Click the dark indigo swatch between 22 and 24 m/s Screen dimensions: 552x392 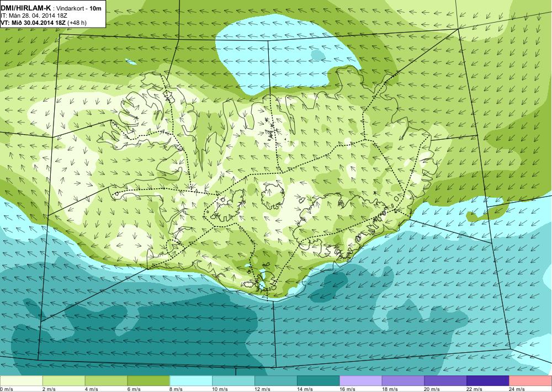(488, 381)
